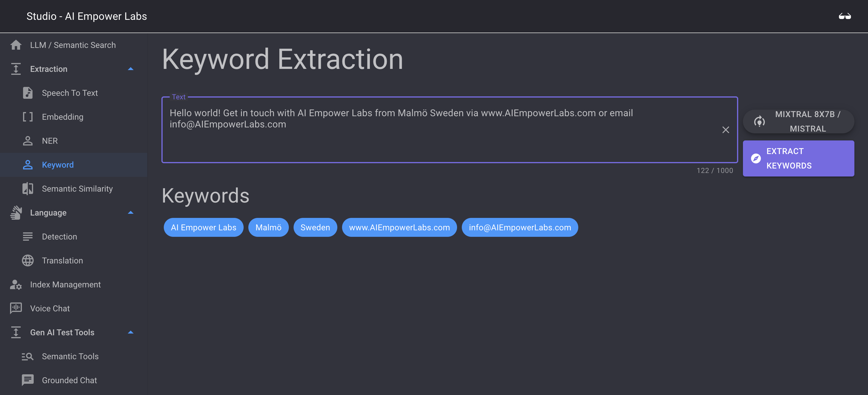
Task: Click the Keyword extraction icon in sidebar
Action: (27, 164)
